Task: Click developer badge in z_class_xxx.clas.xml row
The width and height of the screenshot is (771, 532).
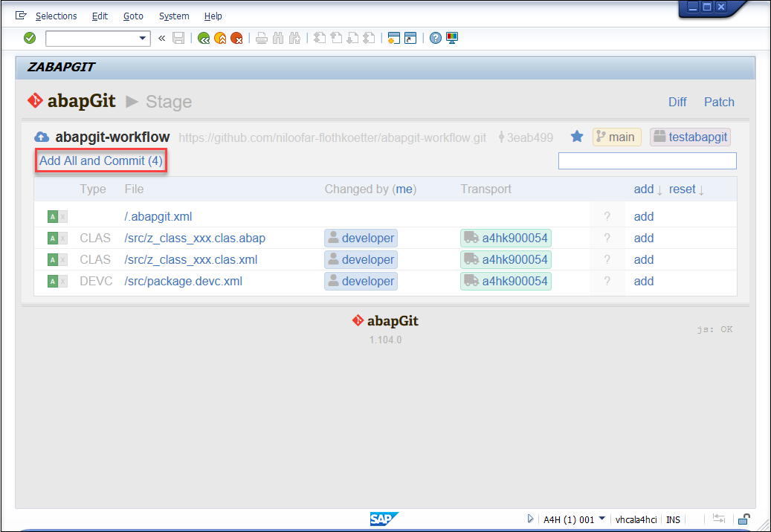Action: click(x=361, y=260)
